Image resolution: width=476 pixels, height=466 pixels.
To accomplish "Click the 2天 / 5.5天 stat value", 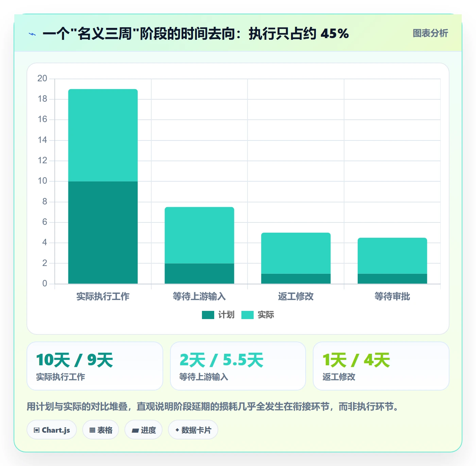I will click(x=221, y=360).
